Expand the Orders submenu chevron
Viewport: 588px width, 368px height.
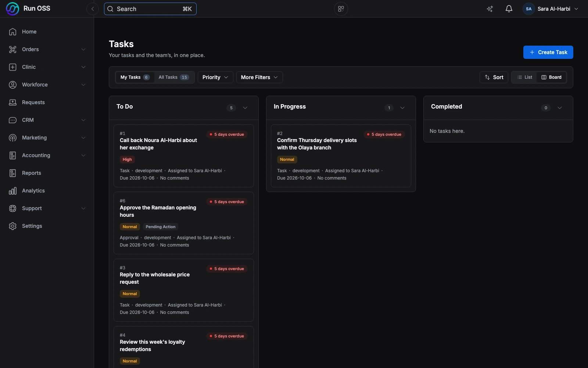click(x=83, y=49)
